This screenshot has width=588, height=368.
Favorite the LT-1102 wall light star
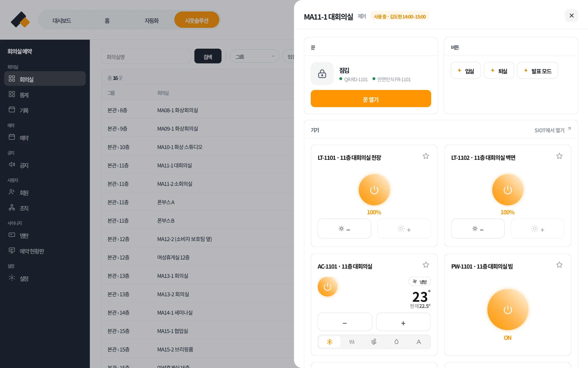559,156
